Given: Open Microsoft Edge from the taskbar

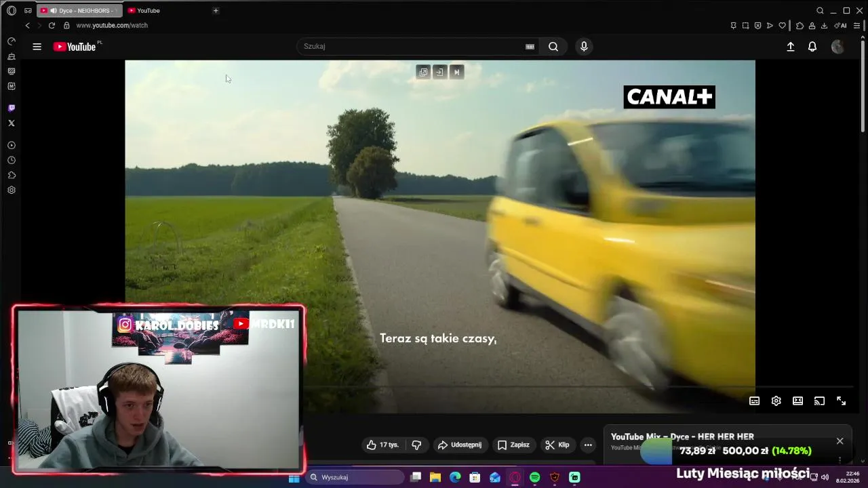Looking at the screenshot, I should coord(455,478).
